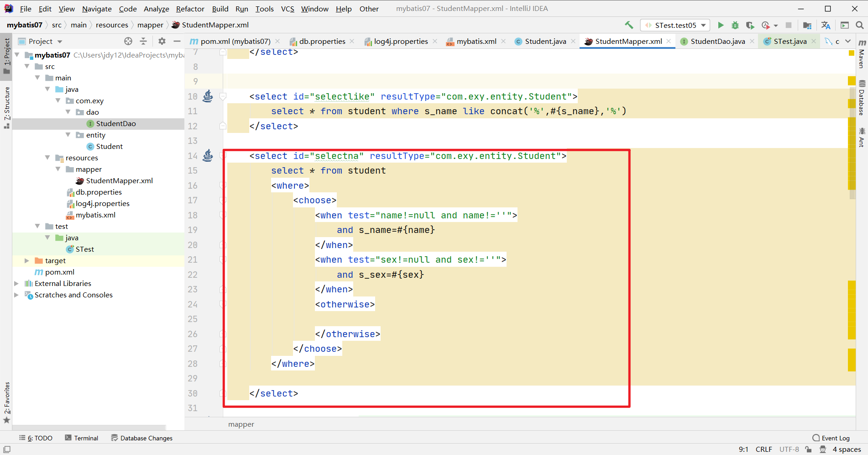
Task: Click the CRLF line separator indicator
Action: (763, 449)
